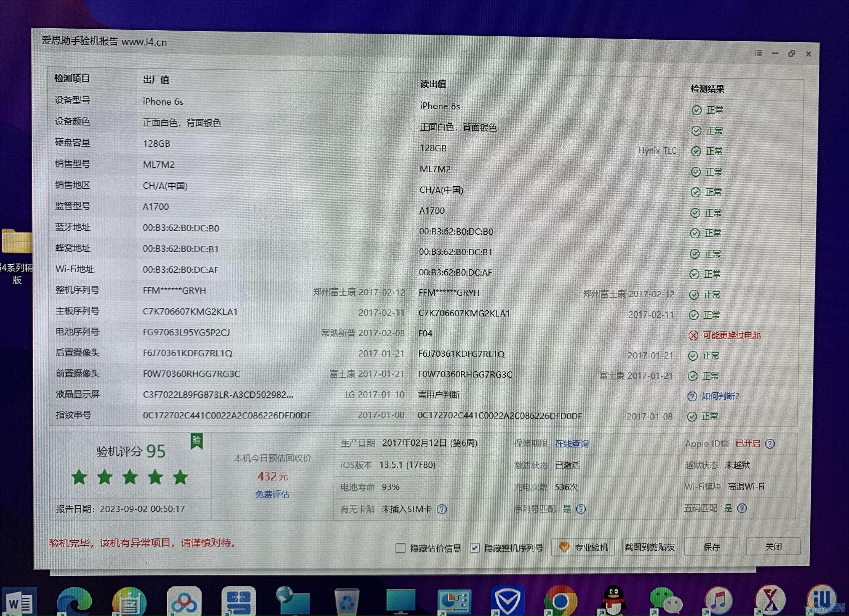Uncheck the 隐藏整机序列号 checkbox
This screenshot has height=616, width=849.
[474, 548]
